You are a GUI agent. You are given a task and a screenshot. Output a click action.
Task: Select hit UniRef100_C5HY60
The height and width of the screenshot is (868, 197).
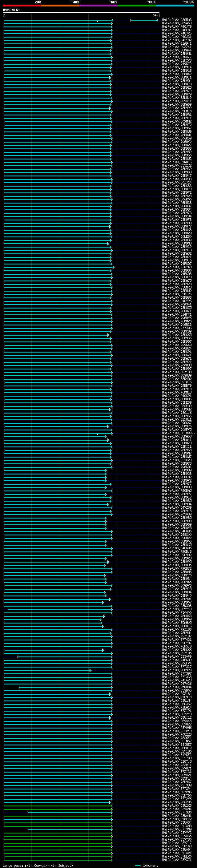[176, 796]
